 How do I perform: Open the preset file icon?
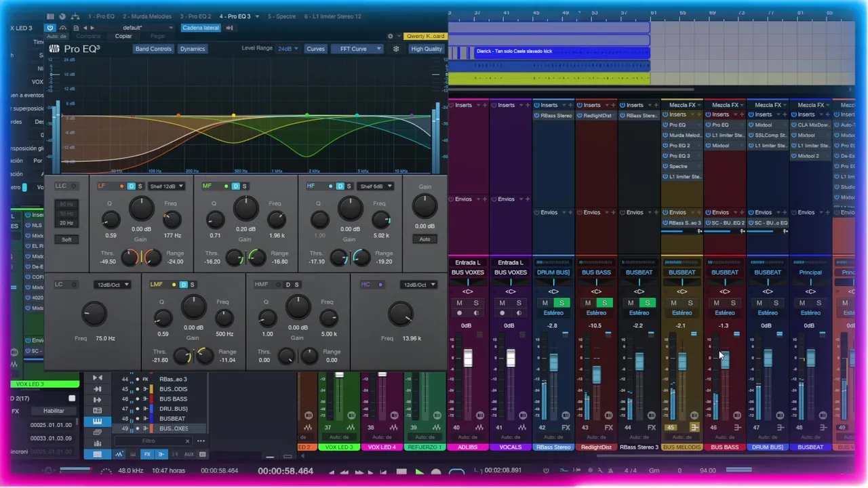77,28
